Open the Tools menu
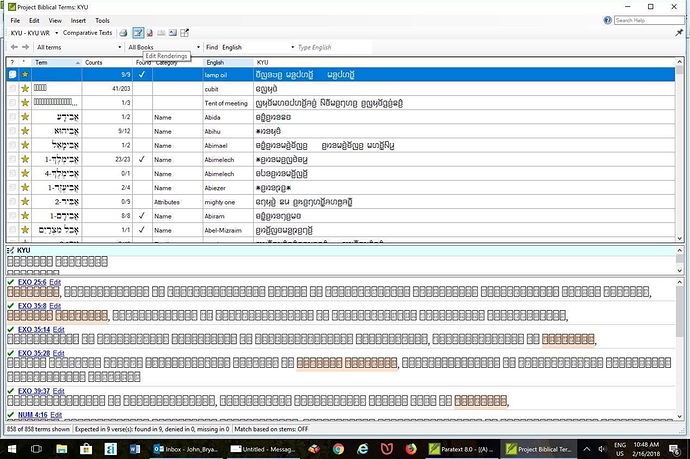Viewport: 690px width, 459px height. [102, 20]
